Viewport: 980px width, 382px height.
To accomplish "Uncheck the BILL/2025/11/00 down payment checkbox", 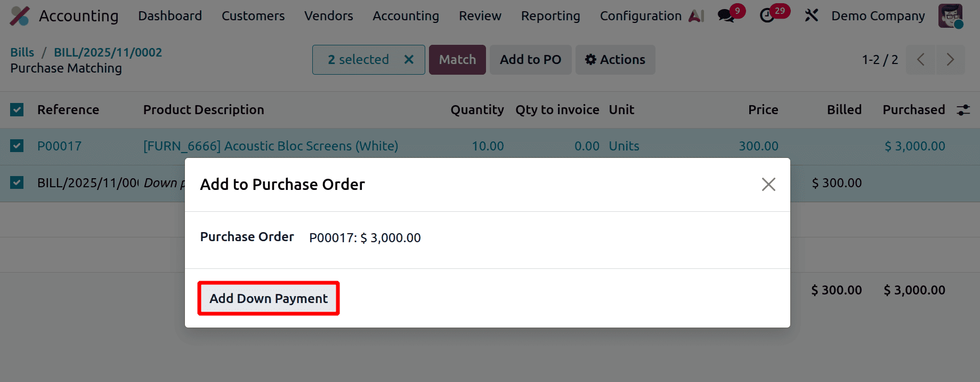I will (x=17, y=182).
